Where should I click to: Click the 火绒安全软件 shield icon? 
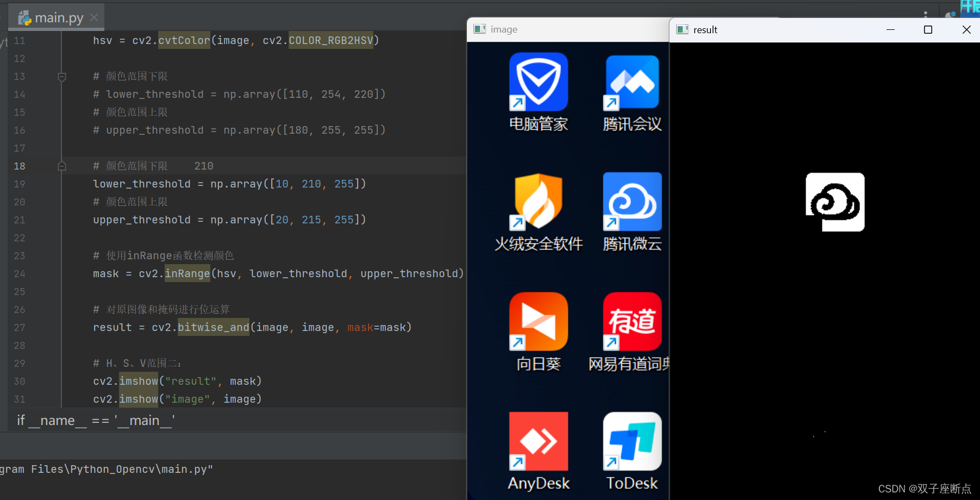pos(538,201)
